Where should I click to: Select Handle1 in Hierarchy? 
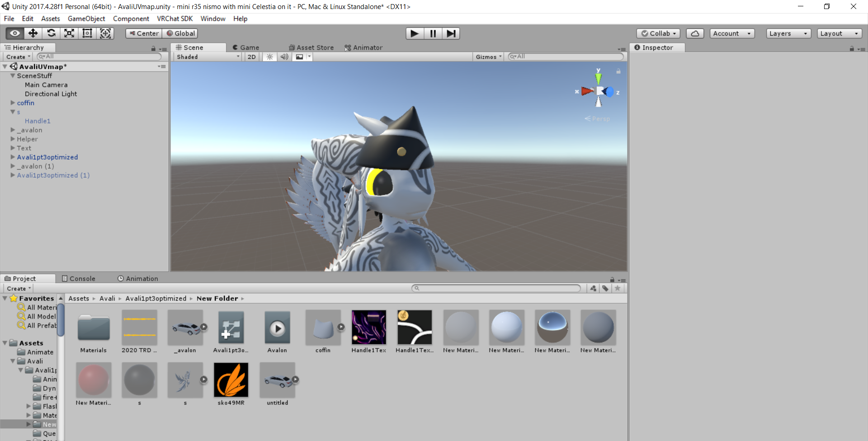(38, 121)
